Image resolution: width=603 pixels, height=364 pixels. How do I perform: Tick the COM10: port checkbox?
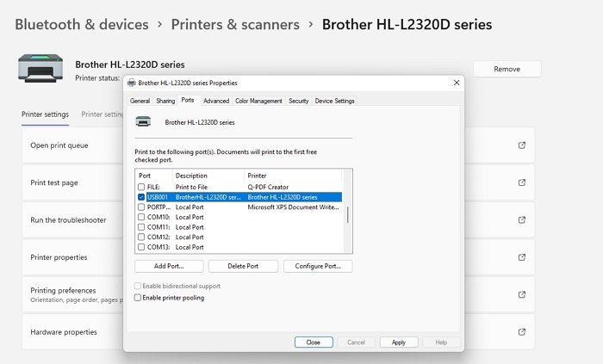[x=141, y=217]
